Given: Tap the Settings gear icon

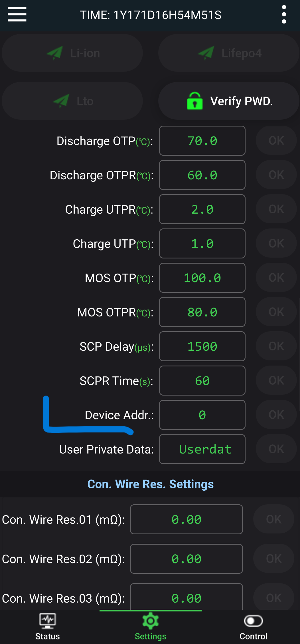Looking at the screenshot, I should click(x=150, y=621).
